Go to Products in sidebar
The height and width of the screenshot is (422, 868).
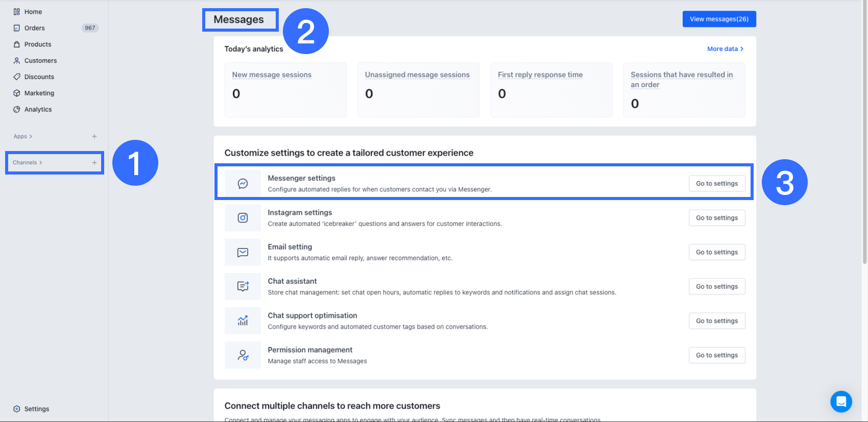(38, 44)
